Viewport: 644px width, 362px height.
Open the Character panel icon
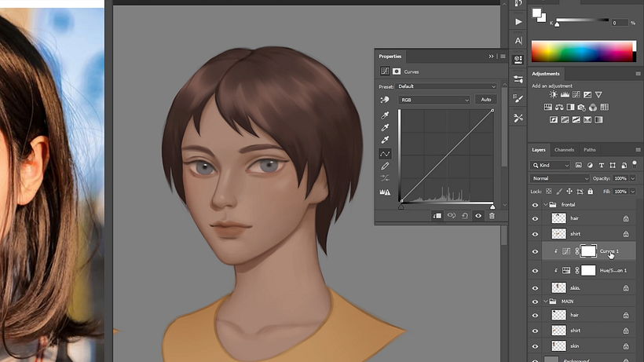click(518, 41)
